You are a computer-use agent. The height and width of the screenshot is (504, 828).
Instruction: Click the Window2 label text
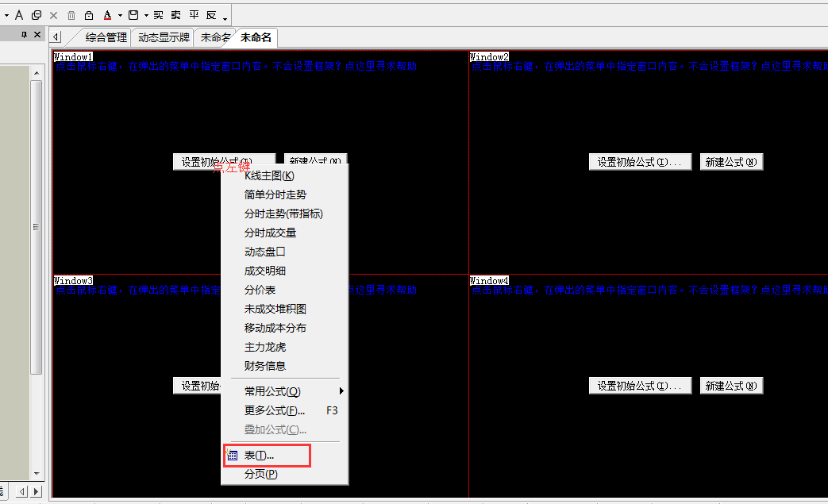tap(489, 56)
